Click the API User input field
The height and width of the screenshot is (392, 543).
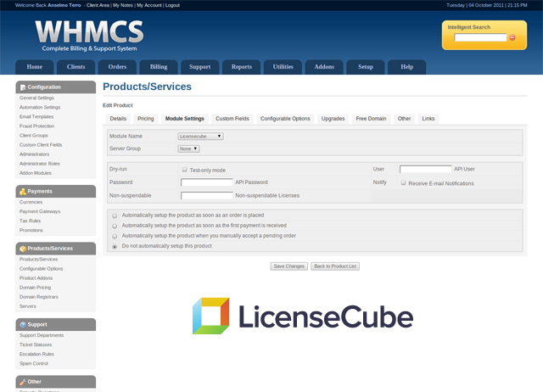pyautogui.click(x=426, y=169)
